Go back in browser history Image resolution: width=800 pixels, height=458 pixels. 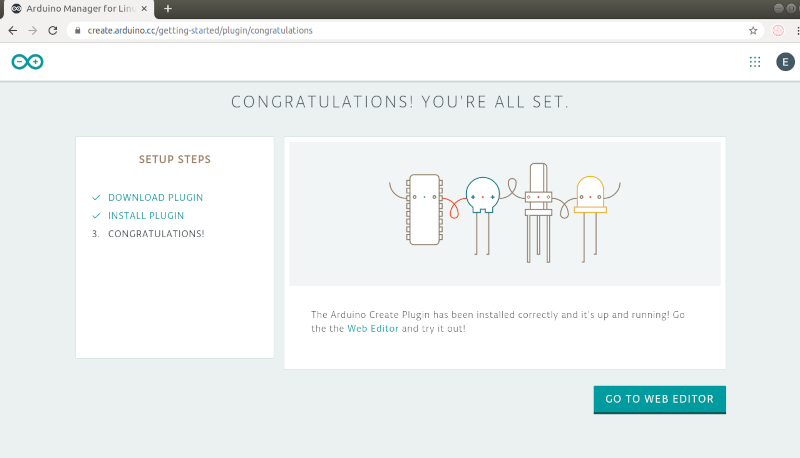(13, 31)
